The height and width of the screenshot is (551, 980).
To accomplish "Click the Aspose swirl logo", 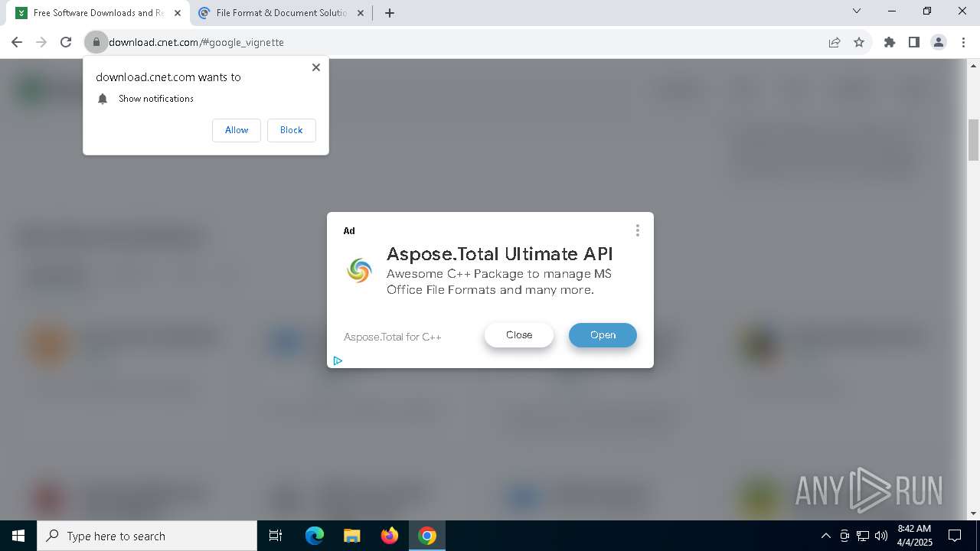I will [x=359, y=270].
